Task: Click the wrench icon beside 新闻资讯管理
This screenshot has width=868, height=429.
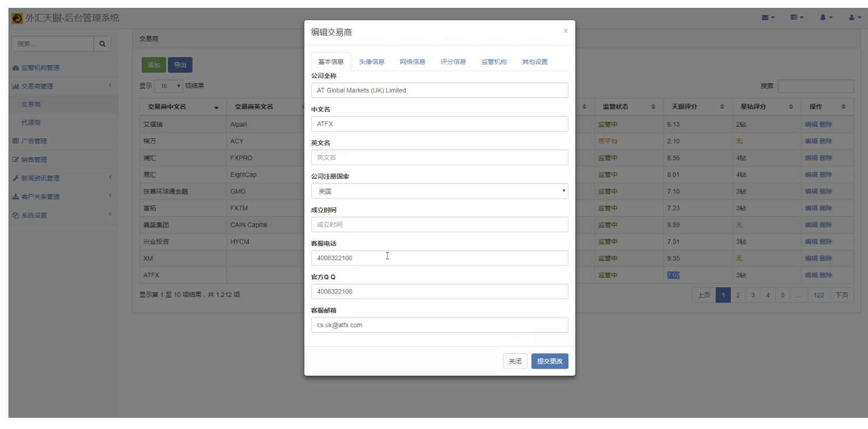Action: click(x=16, y=178)
